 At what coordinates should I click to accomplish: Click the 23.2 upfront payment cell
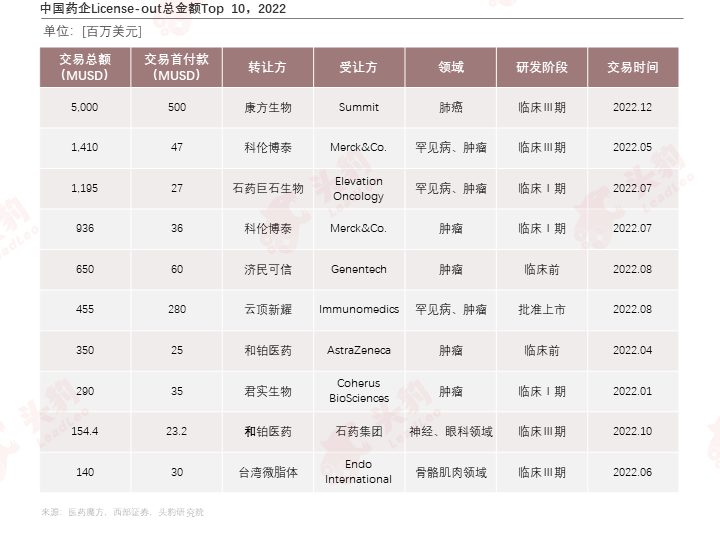coord(177,431)
